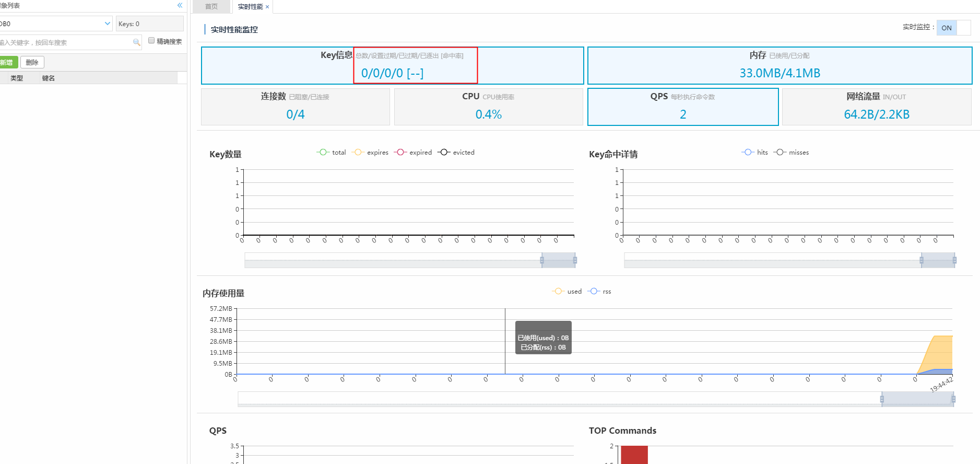Toggle the used series legend in the 内存使用量 chart
This screenshot has width=980, height=464.
pos(567,291)
